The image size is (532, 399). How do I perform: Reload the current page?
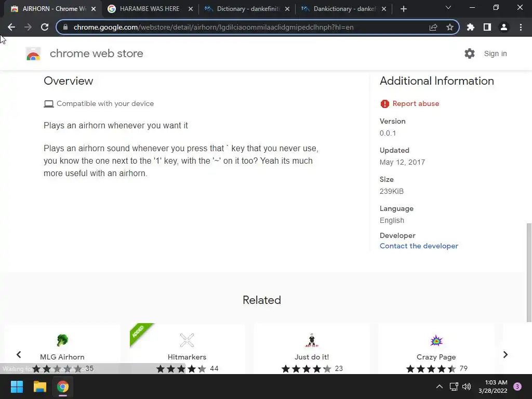point(45,27)
